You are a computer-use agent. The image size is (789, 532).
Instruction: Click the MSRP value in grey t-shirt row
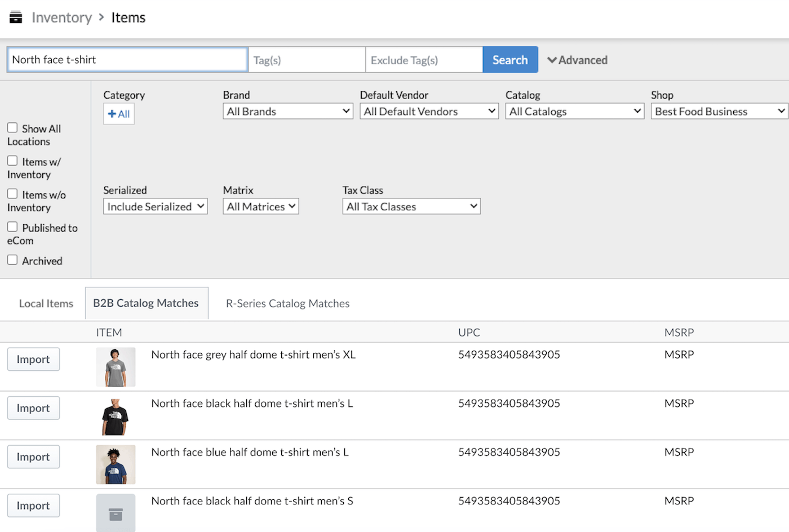tap(679, 354)
